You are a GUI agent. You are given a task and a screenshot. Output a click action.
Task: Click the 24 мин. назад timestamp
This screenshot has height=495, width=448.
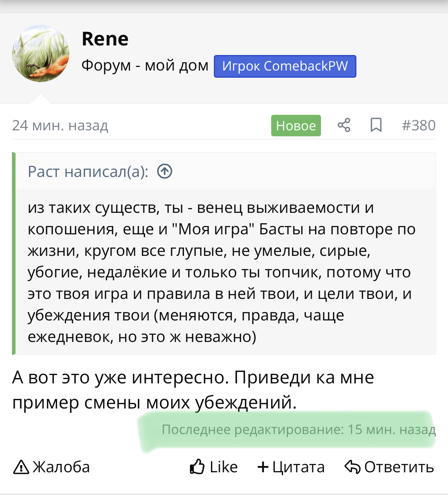coord(60,125)
